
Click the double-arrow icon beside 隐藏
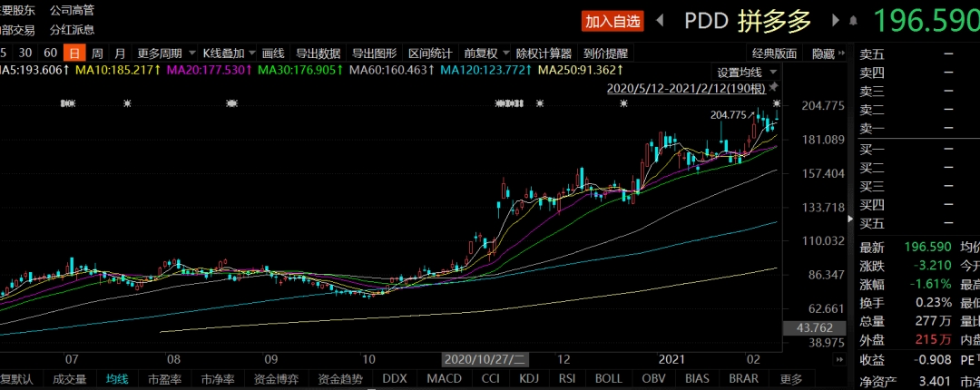coord(842,54)
